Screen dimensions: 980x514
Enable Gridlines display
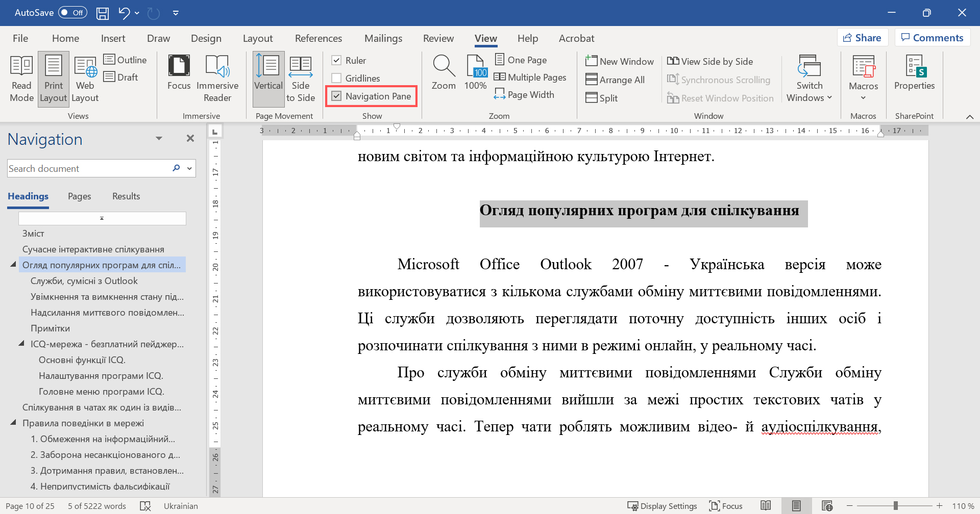tap(336, 78)
